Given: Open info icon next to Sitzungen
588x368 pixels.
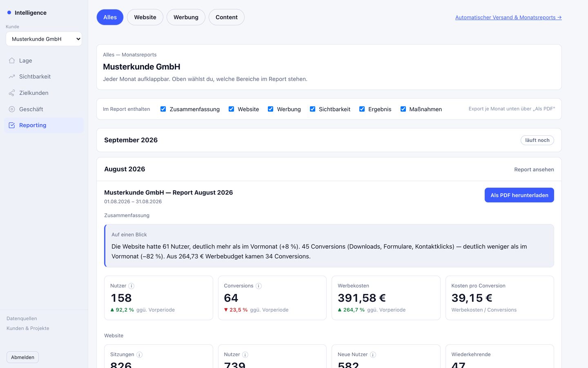Looking at the screenshot, I should [139, 355].
